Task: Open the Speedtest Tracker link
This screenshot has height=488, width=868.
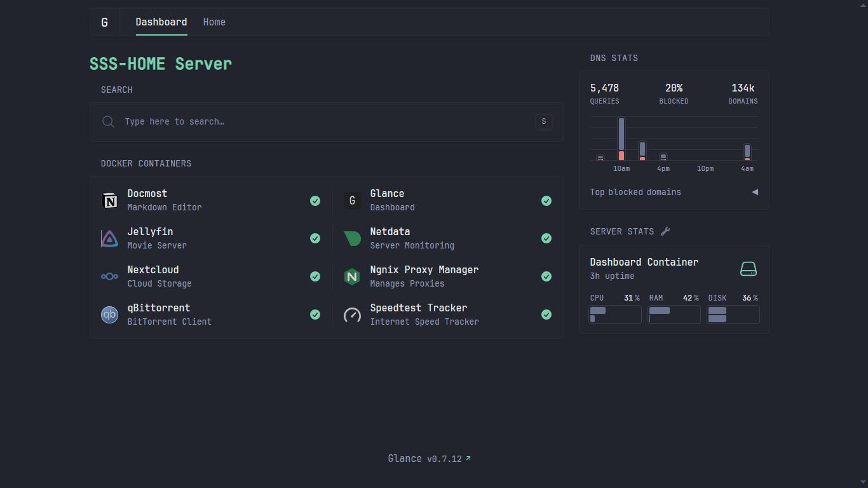Action: click(x=419, y=308)
